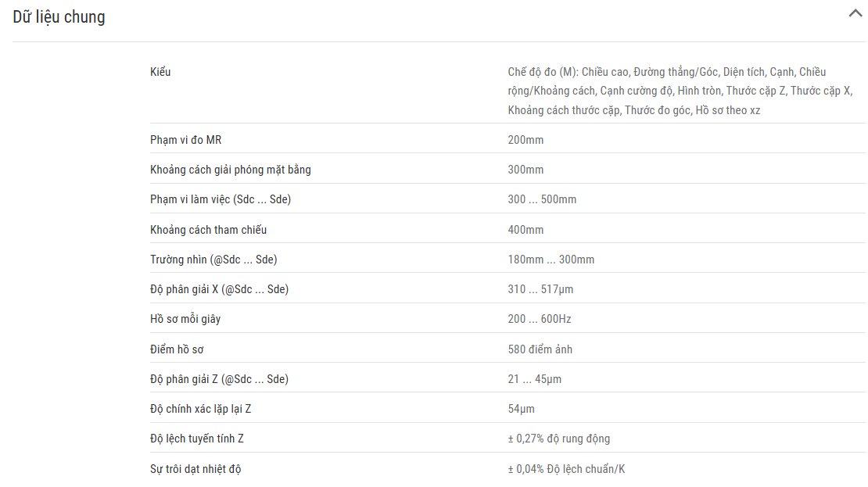The width and height of the screenshot is (868, 487).
Task: Click the 580 điểm ảnh value
Action: (540, 349)
